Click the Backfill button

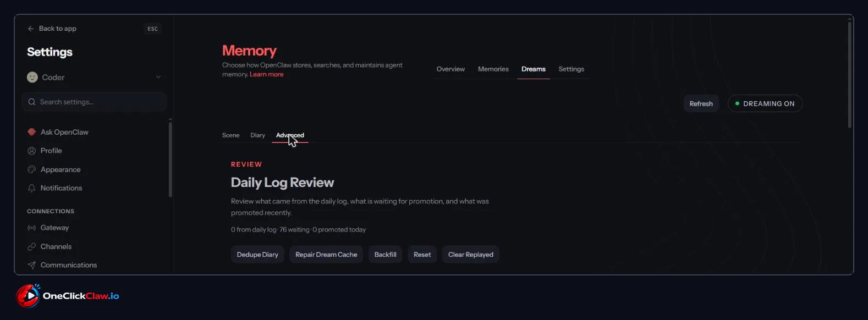tap(385, 255)
